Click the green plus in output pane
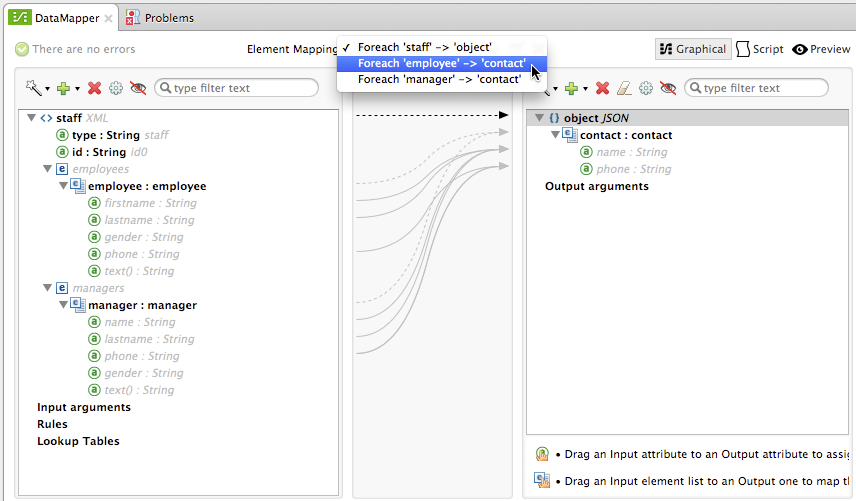Image resolution: width=856 pixels, height=501 pixels. click(x=572, y=88)
